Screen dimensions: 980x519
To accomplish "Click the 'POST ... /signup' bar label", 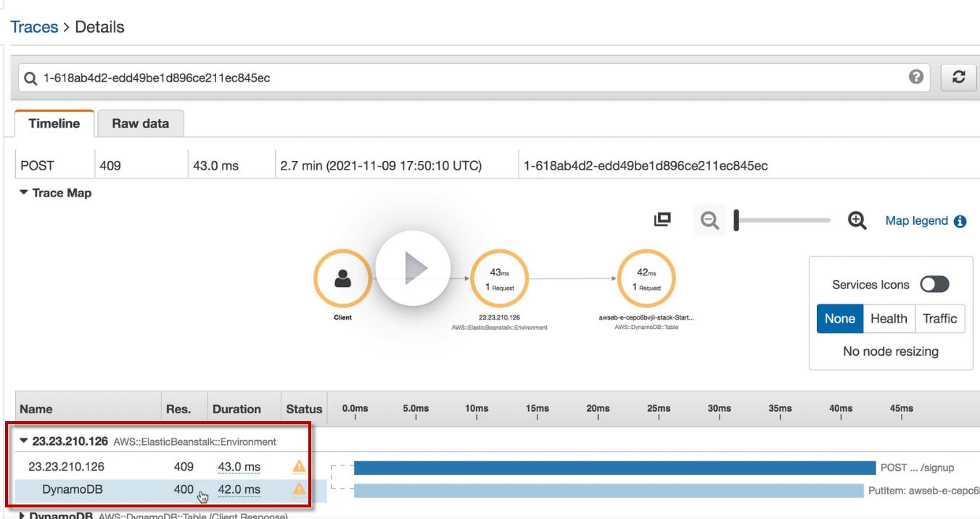I will pos(917,468).
